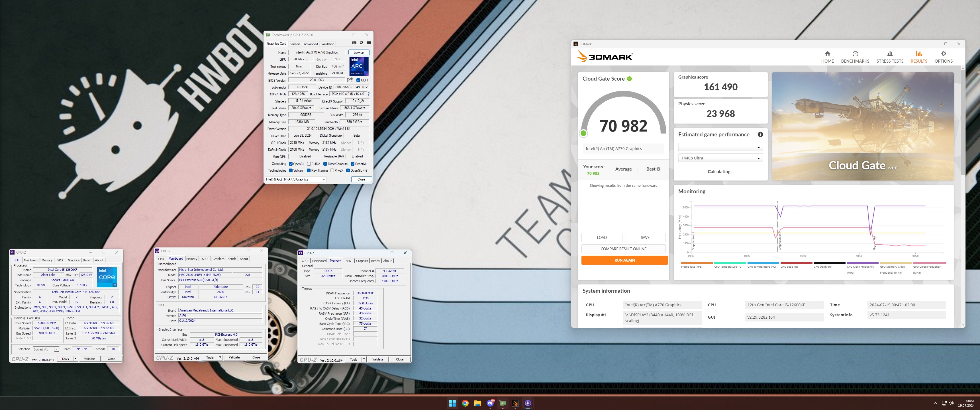Open the 1440p Ultra resolution dropdown
Screen dimensions: 980x410
[x=720, y=158]
